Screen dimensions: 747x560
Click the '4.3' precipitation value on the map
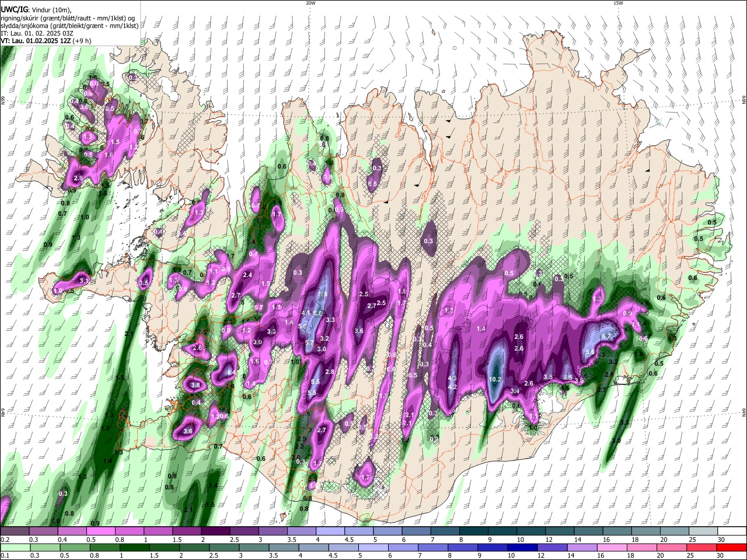point(452,378)
